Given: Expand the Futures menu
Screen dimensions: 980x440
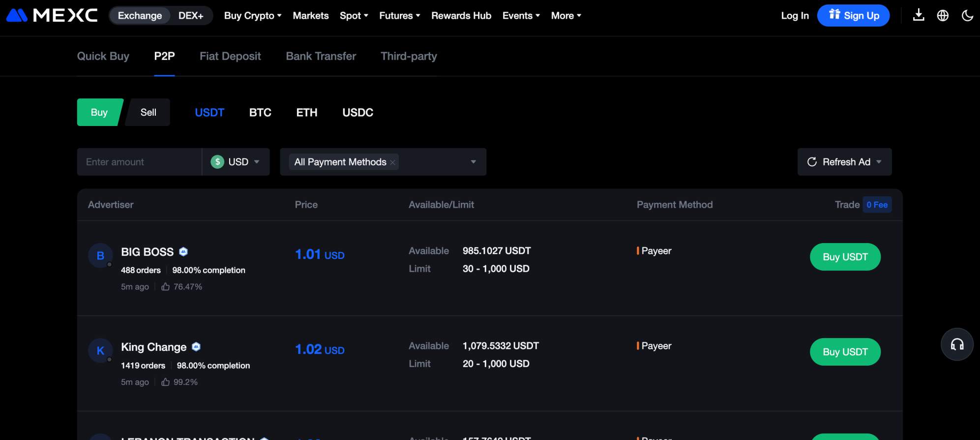Looking at the screenshot, I should click(400, 15).
